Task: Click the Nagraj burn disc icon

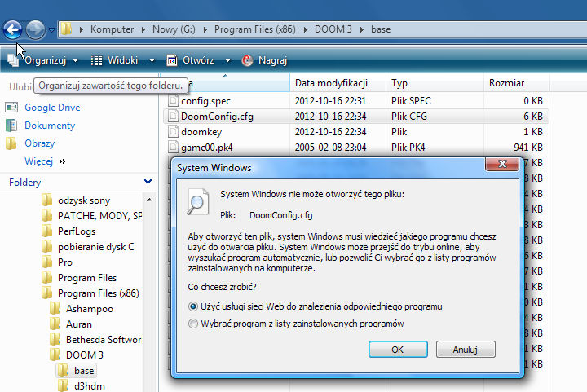Action: click(x=248, y=60)
